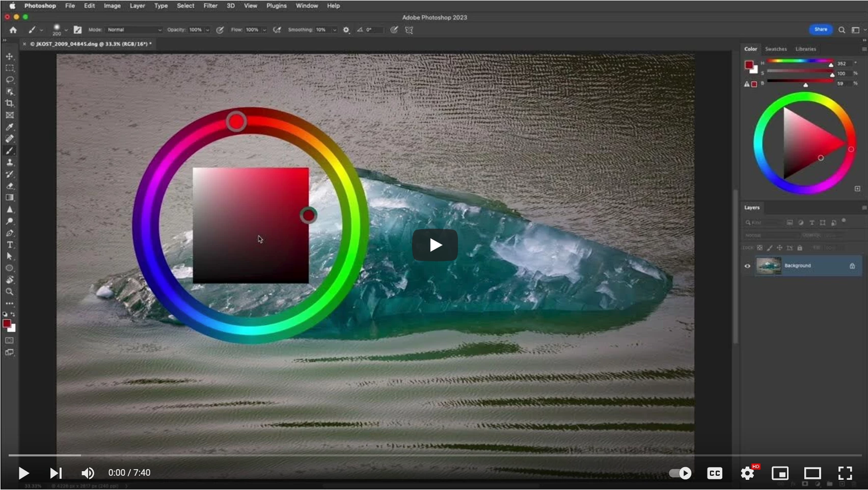
Task: Open the Edit Toolbar three-dots menu
Action: [10, 304]
